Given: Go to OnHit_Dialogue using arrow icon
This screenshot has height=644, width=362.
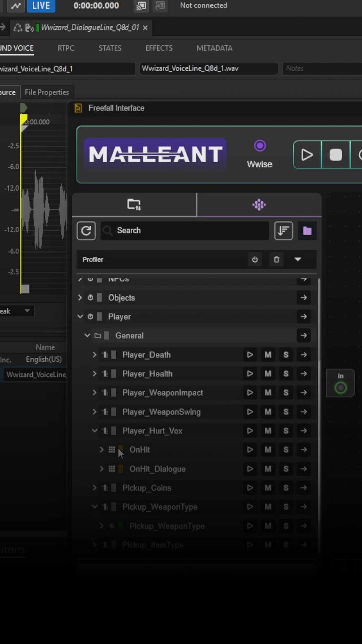Looking at the screenshot, I should tap(304, 469).
